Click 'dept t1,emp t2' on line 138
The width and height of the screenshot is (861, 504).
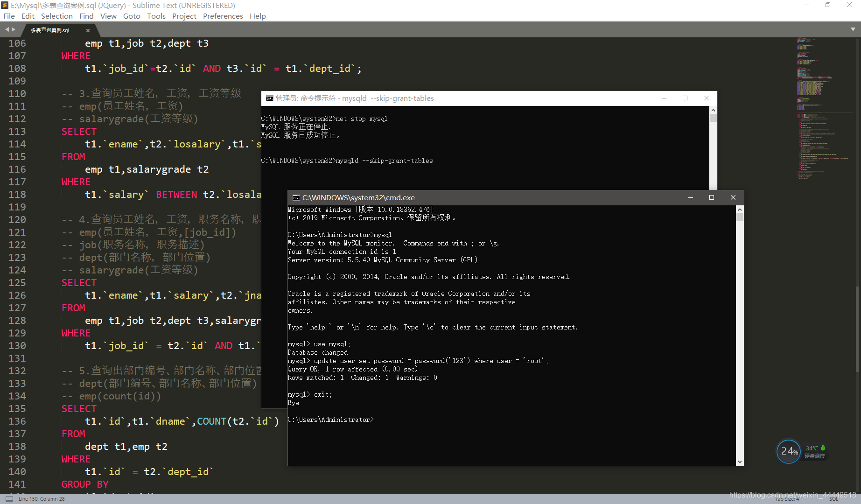point(126,447)
